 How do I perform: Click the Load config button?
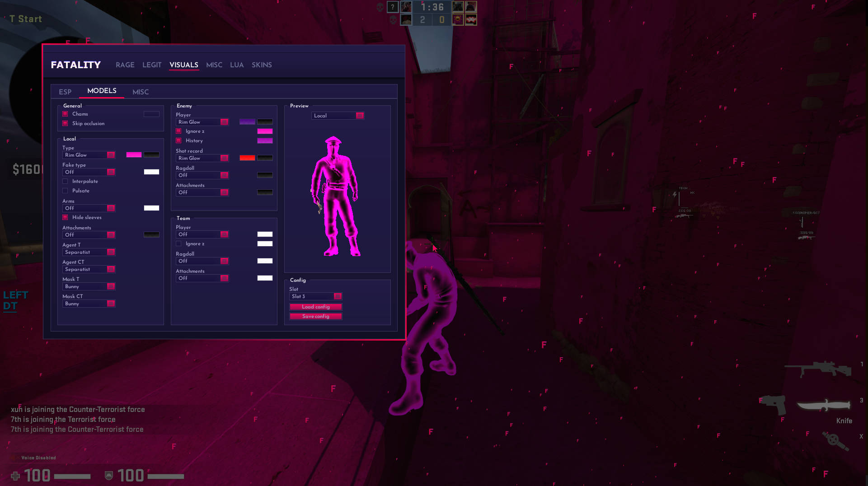(316, 307)
